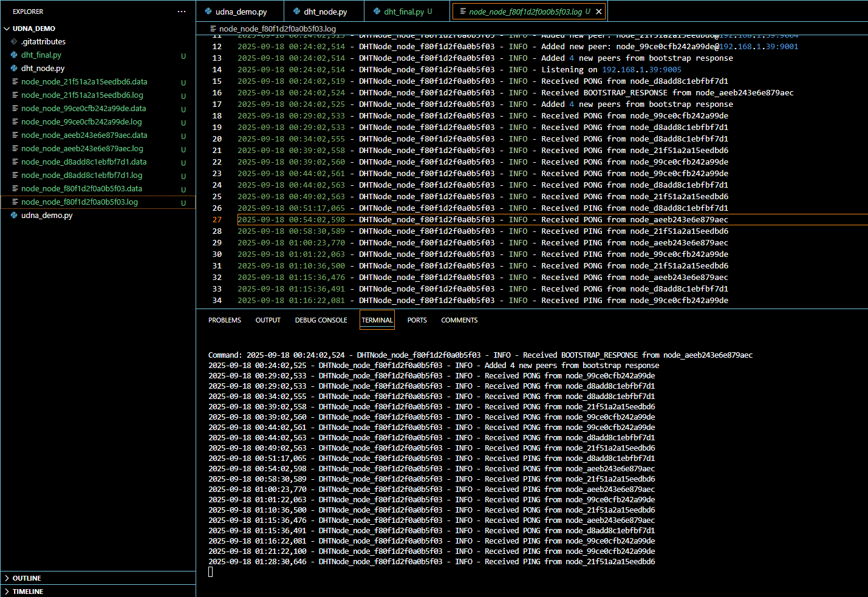Switch to the DEBUG CONSOLE panel tab
Viewport: 868px width, 597px height.
(321, 320)
